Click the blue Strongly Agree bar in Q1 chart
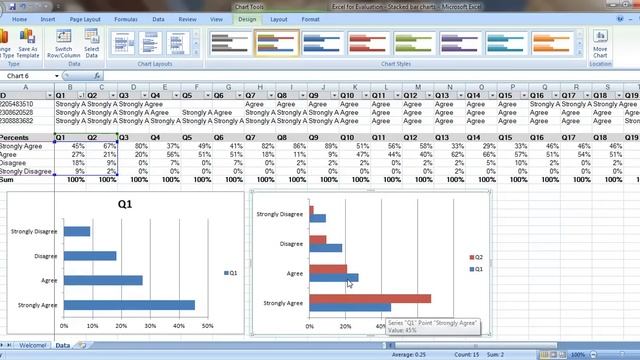Screen dimensions: 640x360 [129, 305]
